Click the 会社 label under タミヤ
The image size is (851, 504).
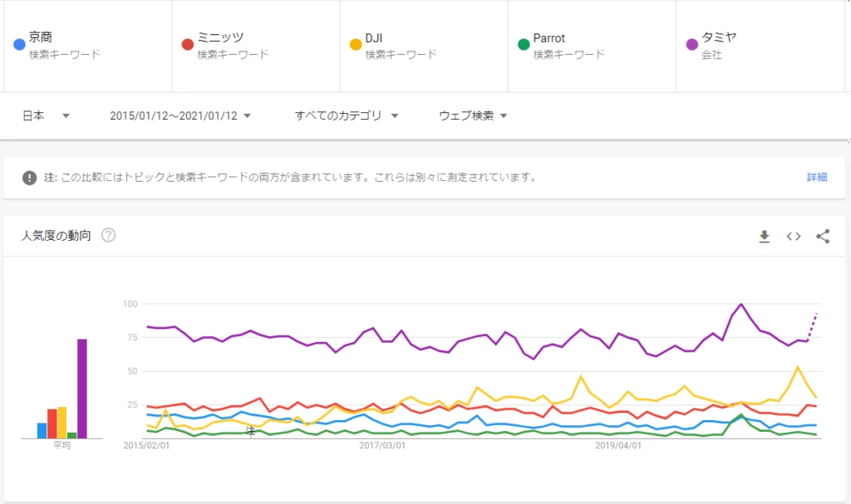(x=711, y=55)
